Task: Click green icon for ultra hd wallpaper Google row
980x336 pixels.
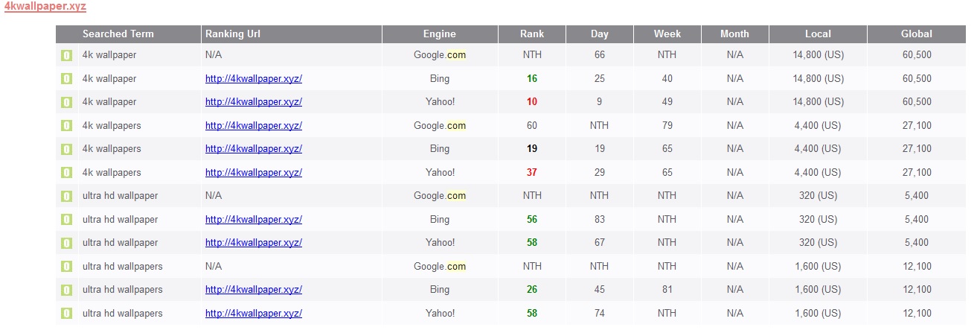Action: (66, 196)
